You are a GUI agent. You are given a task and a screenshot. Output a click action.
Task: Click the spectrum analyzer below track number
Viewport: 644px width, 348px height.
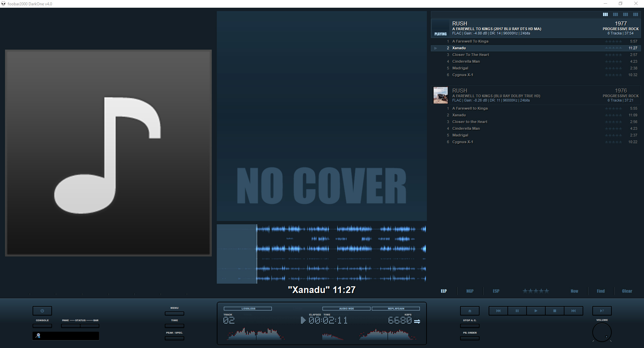tap(255, 334)
